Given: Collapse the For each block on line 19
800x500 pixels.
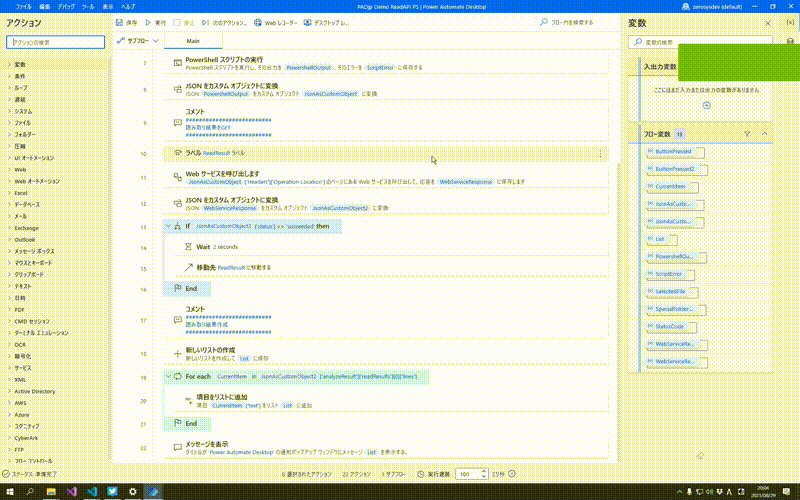Looking at the screenshot, I should point(168,377).
